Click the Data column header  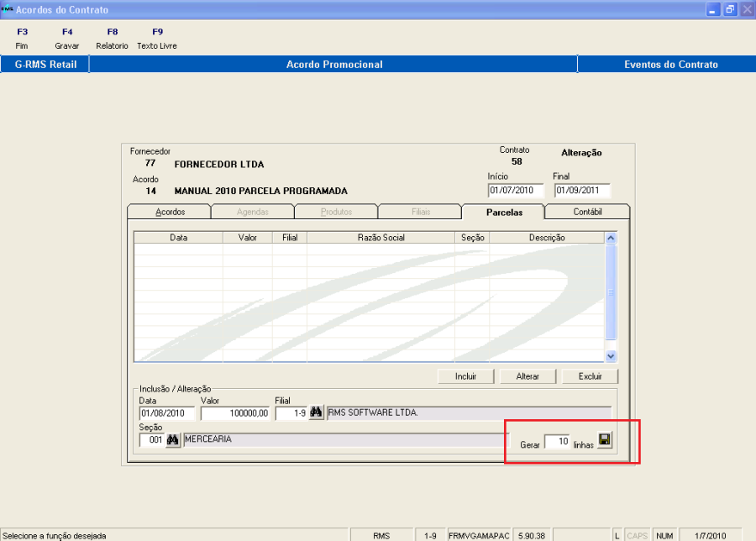pos(178,237)
